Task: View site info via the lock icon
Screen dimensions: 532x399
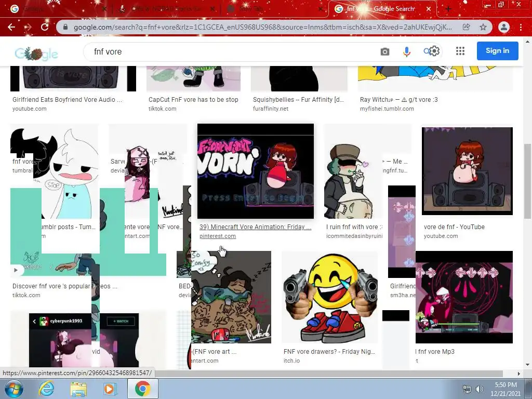Action: [65, 27]
